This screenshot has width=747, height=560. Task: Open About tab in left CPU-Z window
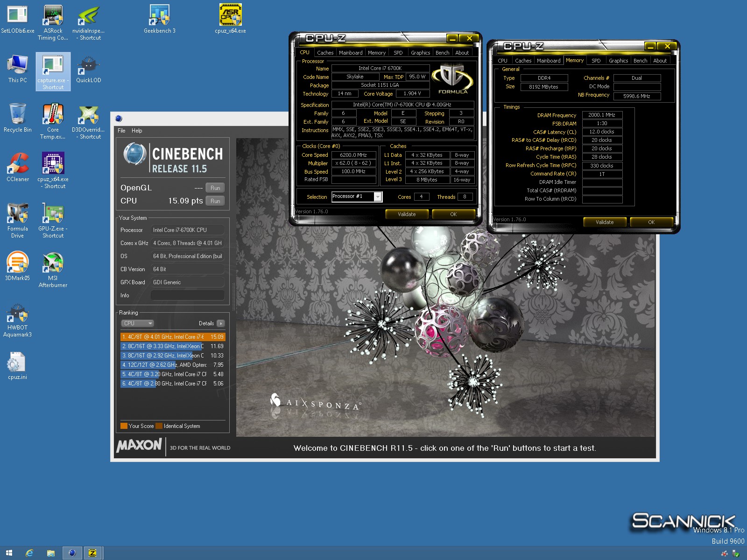tap(462, 53)
